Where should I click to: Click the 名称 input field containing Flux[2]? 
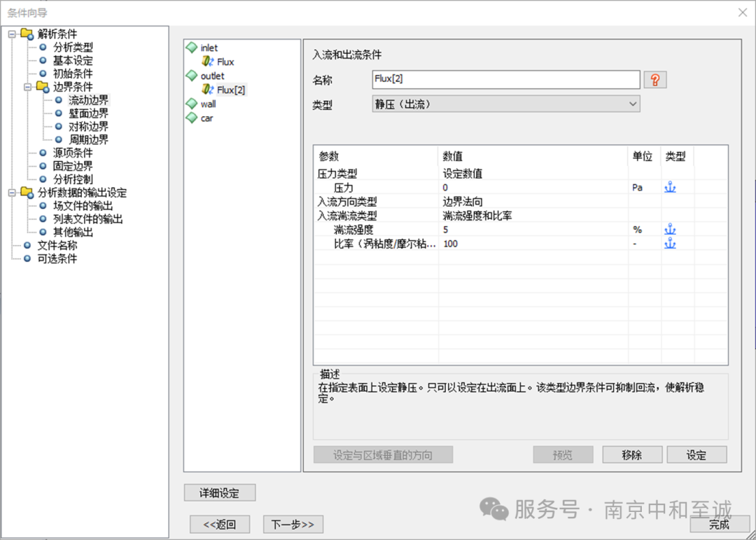(x=506, y=80)
